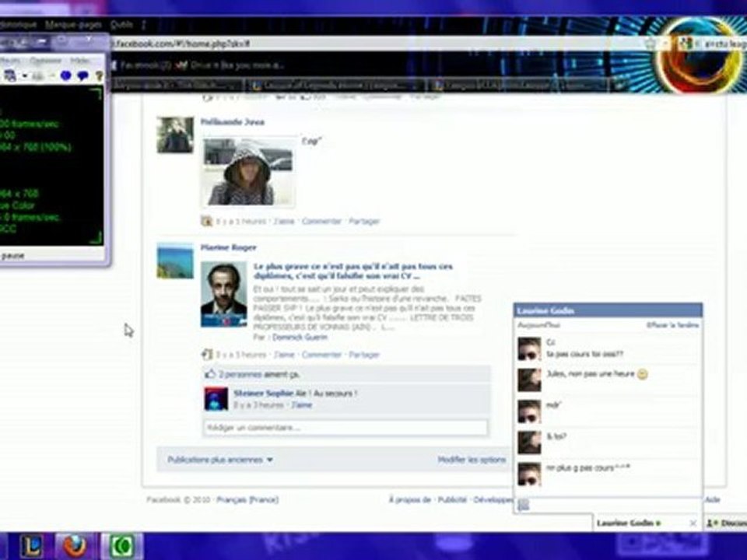Open the search engine selector icon
Viewport: 747px width, 560px height.
point(686,44)
